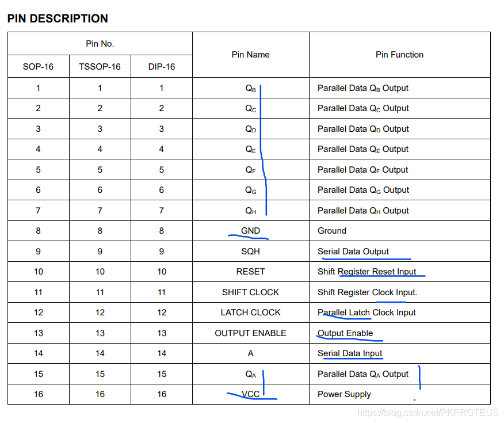Click the PIN DESCRIPTION heading
The image size is (504, 423).
click(x=58, y=18)
